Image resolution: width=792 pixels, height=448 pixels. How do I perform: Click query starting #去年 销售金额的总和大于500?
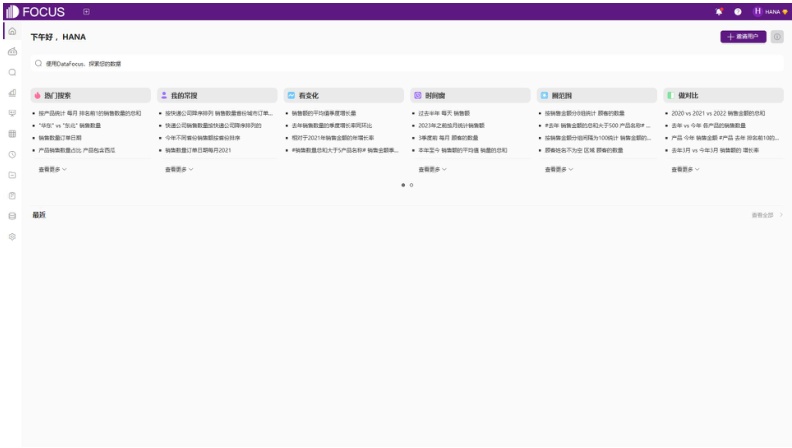tap(598, 126)
